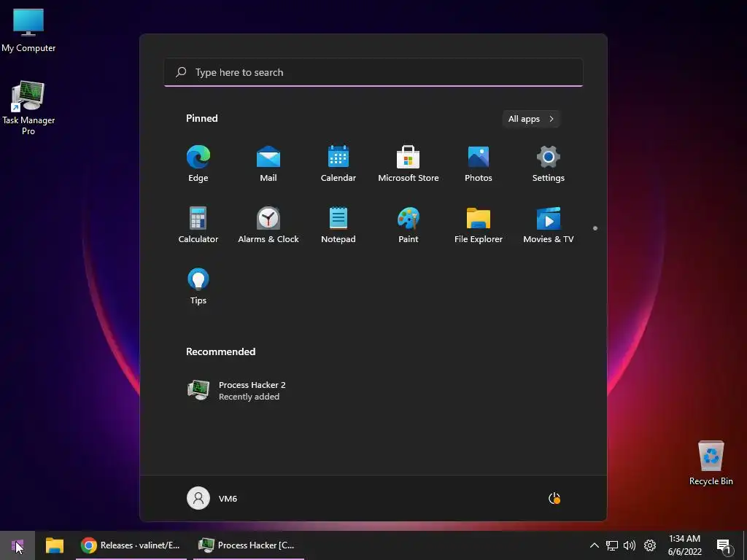Click the settings gear in system tray
This screenshot has height=560, width=747.
(650, 545)
